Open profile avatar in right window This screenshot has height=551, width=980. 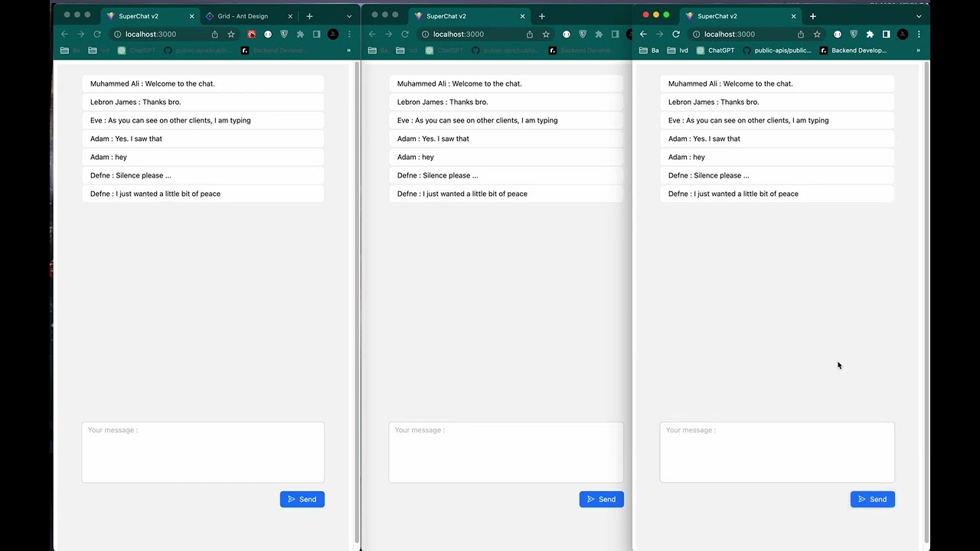point(903,34)
